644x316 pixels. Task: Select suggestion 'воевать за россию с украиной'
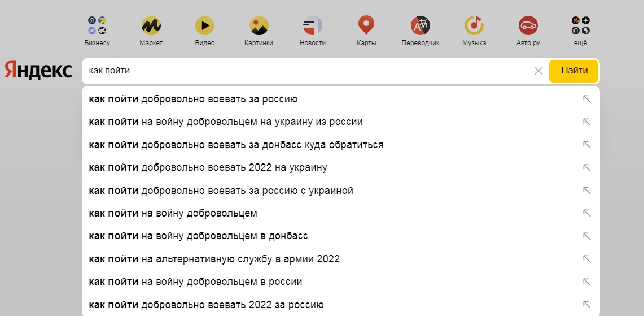340,191
